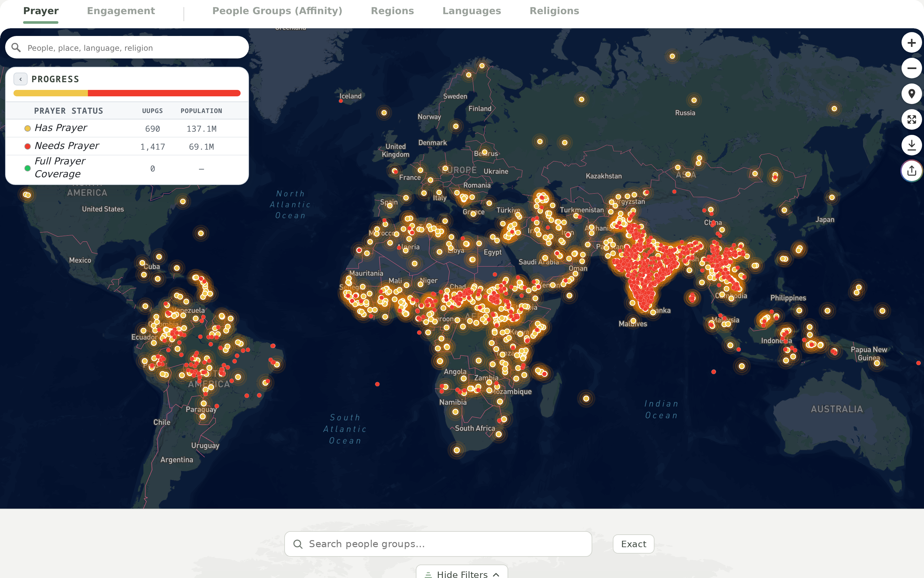This screenshot has height=578, width=924.
Task: Click the zoom in plus button
Action: pyautogui.click(x=911, y=43)
